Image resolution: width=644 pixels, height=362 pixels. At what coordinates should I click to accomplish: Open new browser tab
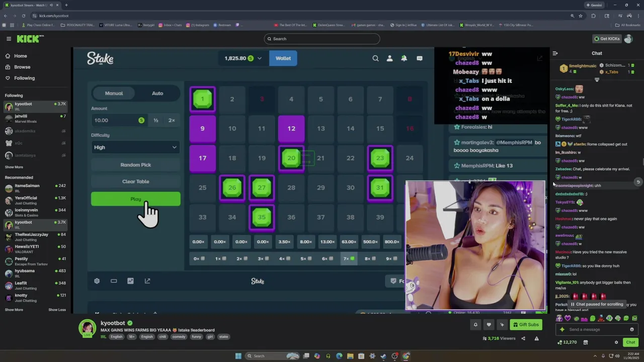[66, 5]
